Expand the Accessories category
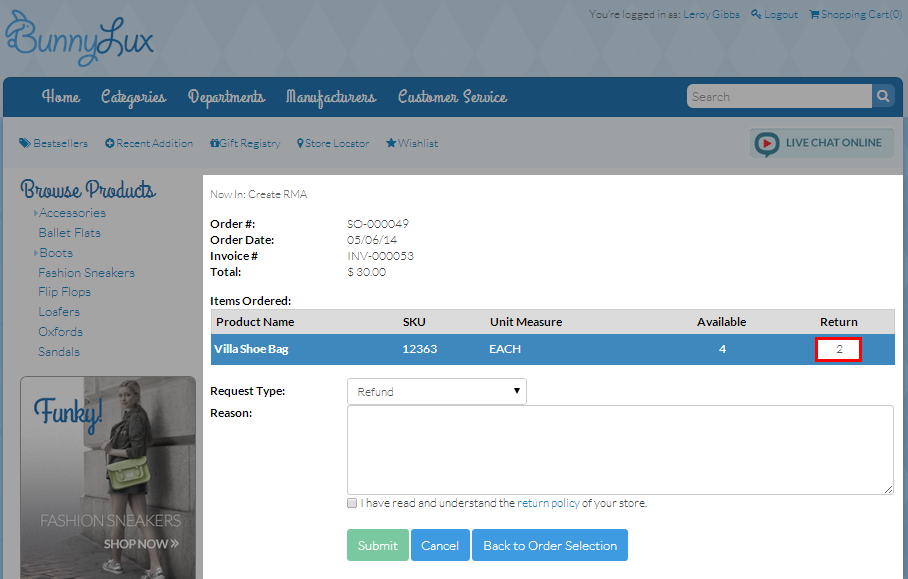Image resolution: width=908 pixels, height=579 pixels. (x=36, y=213)
